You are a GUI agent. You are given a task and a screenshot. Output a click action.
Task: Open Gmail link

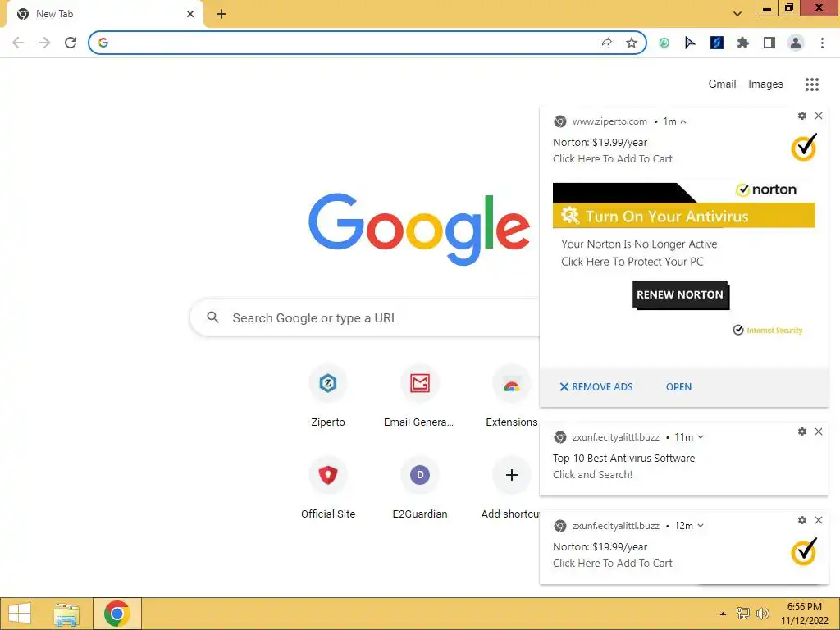[722, 84]
